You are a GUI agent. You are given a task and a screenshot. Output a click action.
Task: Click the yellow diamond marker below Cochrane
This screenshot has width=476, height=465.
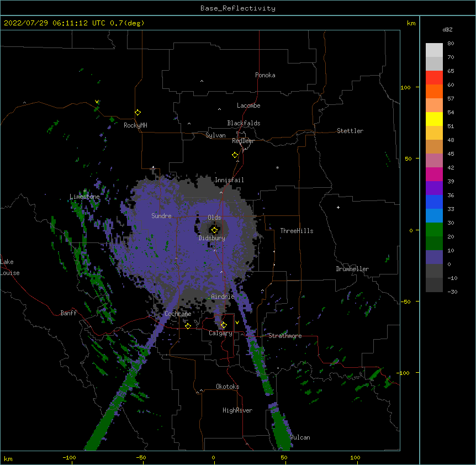pos(188,326)
